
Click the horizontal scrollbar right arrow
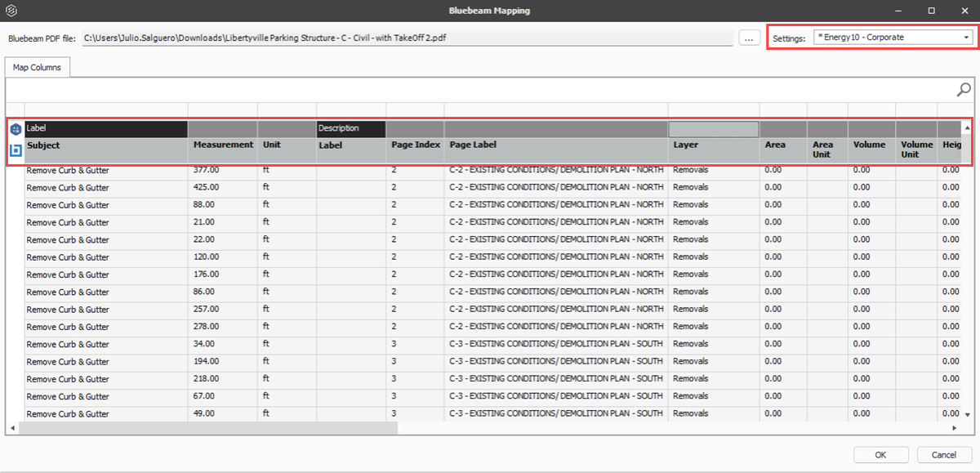pos(954,428)
